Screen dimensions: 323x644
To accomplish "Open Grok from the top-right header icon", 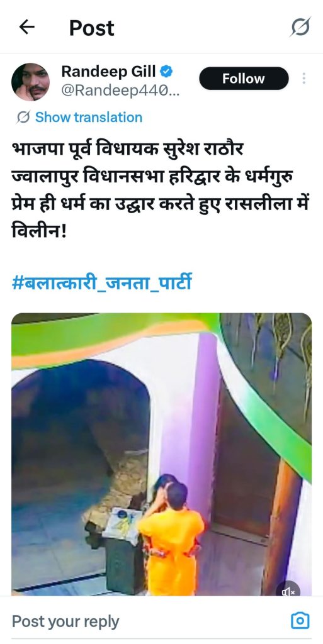I will (301, 27).
